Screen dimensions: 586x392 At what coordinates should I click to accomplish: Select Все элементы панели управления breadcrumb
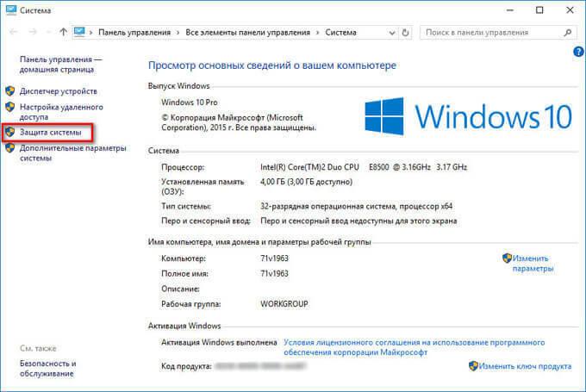pos(248,33)
